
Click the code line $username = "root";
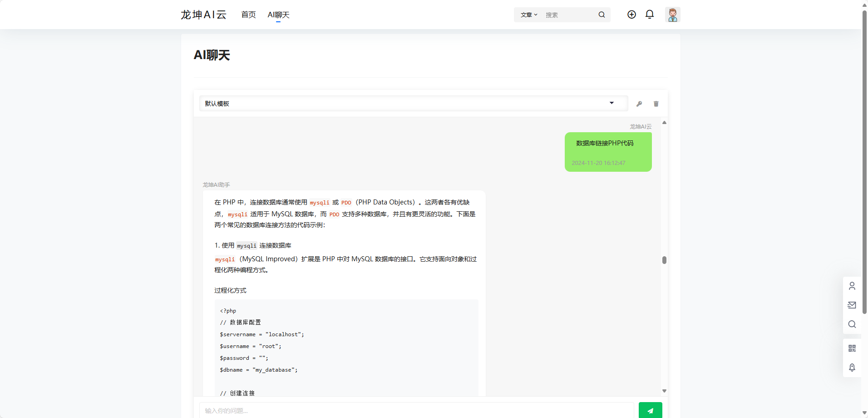(x=251, y=346)
